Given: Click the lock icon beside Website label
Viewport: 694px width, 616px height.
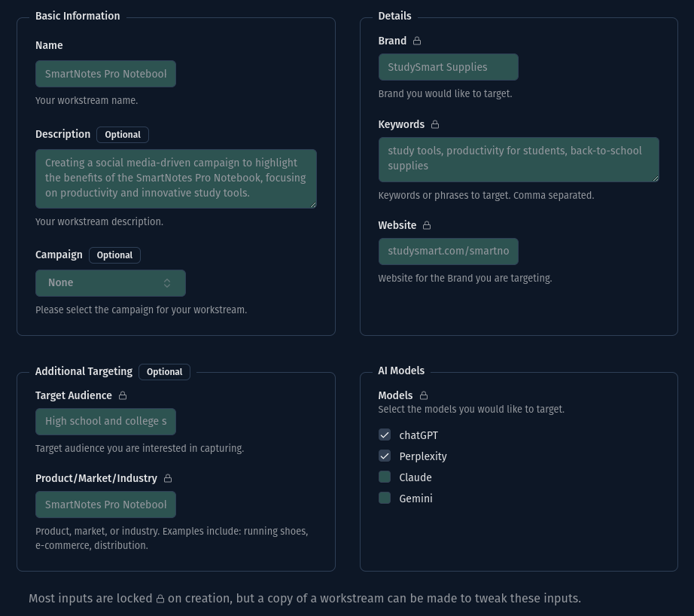Looking at the screenshot, I should (427, 225).
